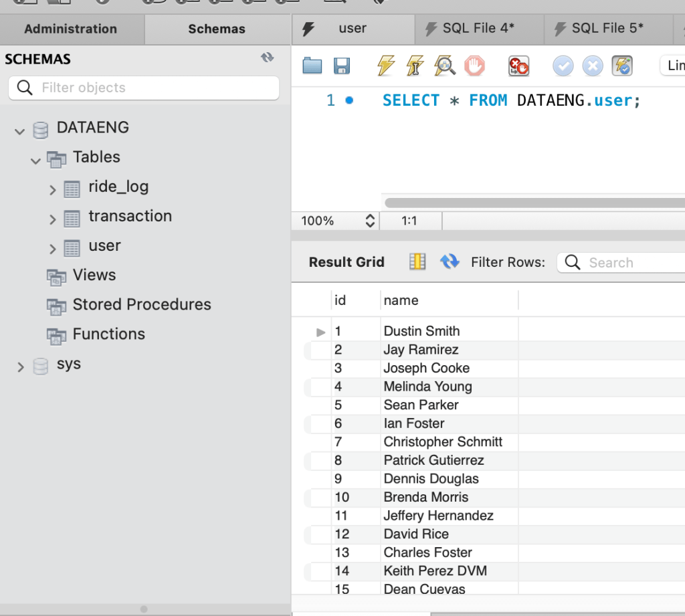
Task: Save the script with the floppy disk icon
Action: click(x=342, y=66)
